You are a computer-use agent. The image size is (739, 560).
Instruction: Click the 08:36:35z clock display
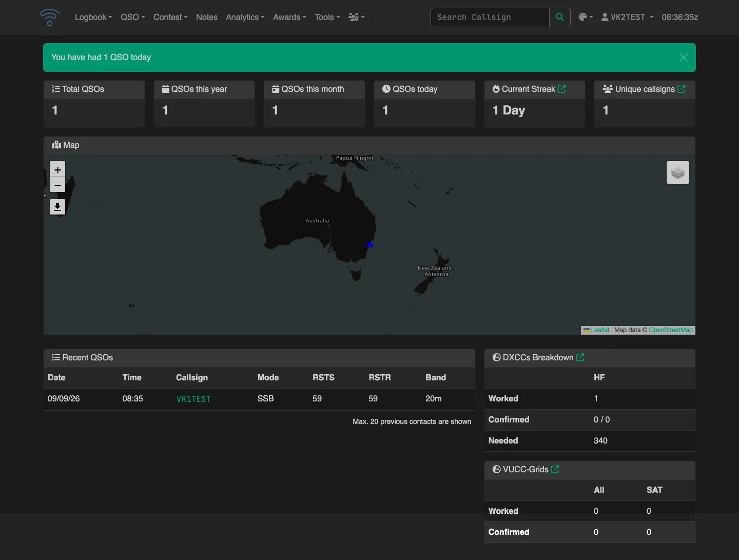click(680, 17)
